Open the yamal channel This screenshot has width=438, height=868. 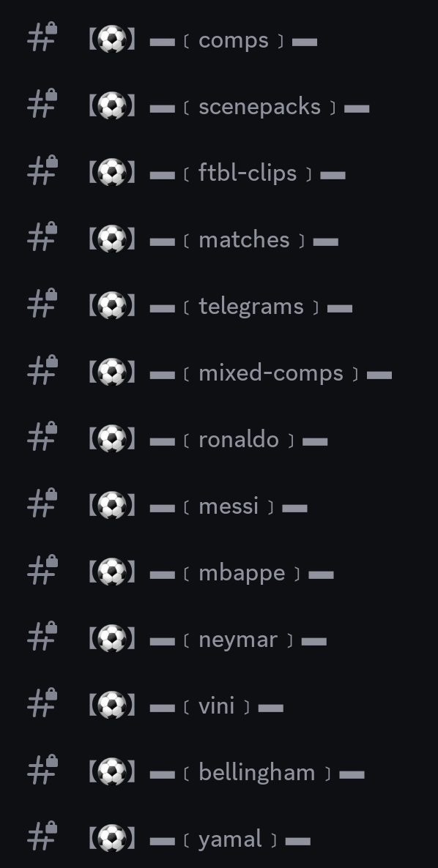click(219, 839)
